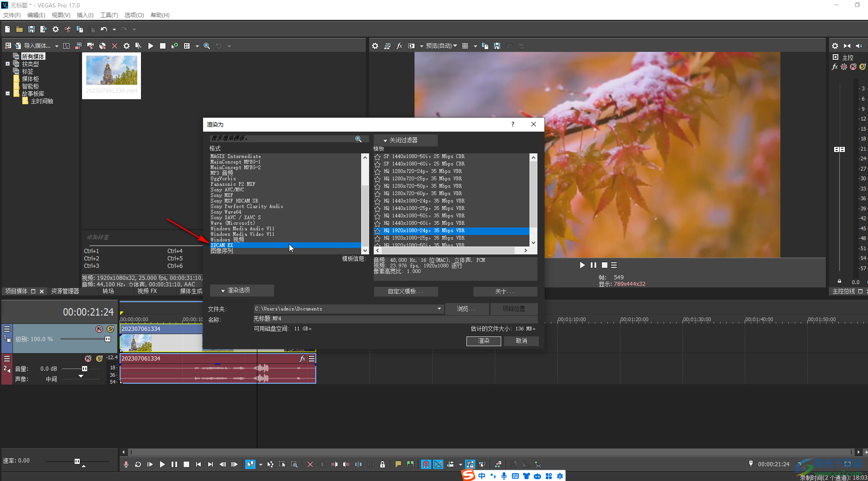Toggle split-screen view in the preview toolbar
The width and height of the screenshot is (868, 481).
[411, 46]
